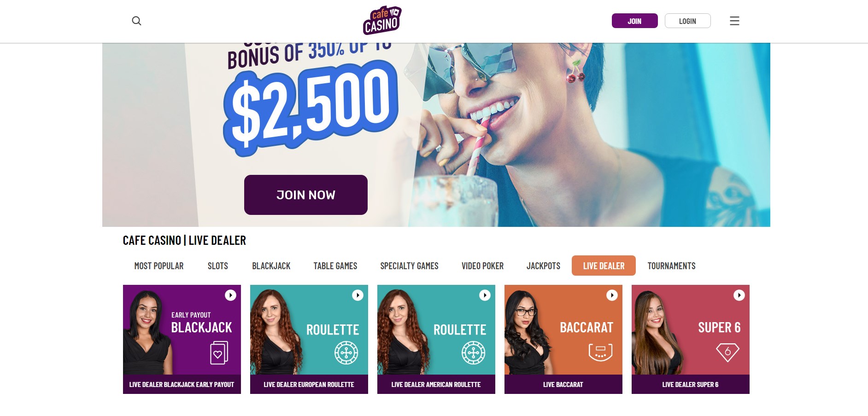
Task: Click the Login button
Action: click(x=687, y=21)
